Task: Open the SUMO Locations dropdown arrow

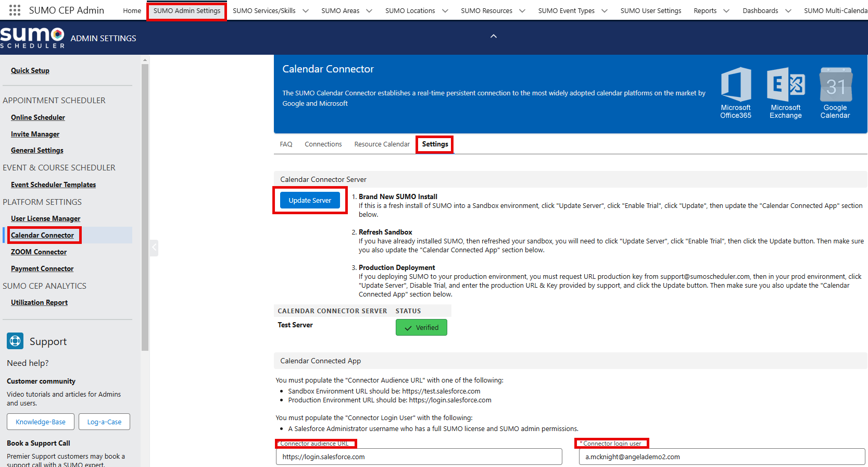Action: (x=445, y=11)
